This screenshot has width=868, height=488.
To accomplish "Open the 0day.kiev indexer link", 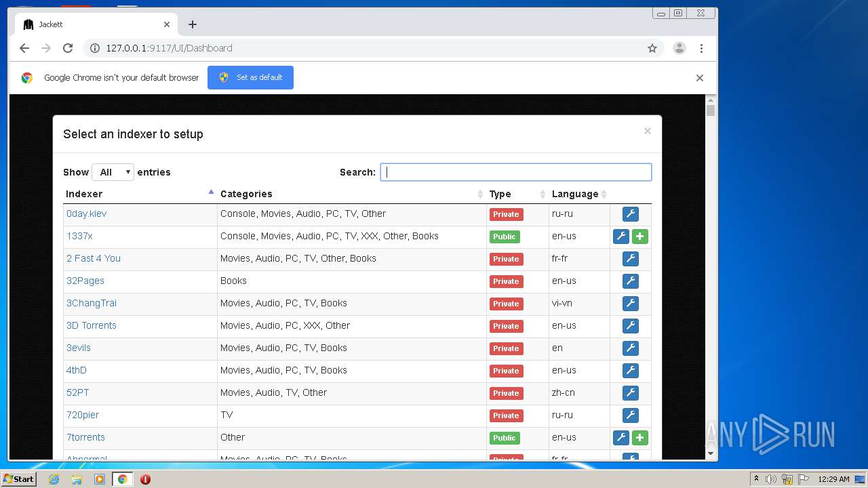I will [x=86, y=213].
